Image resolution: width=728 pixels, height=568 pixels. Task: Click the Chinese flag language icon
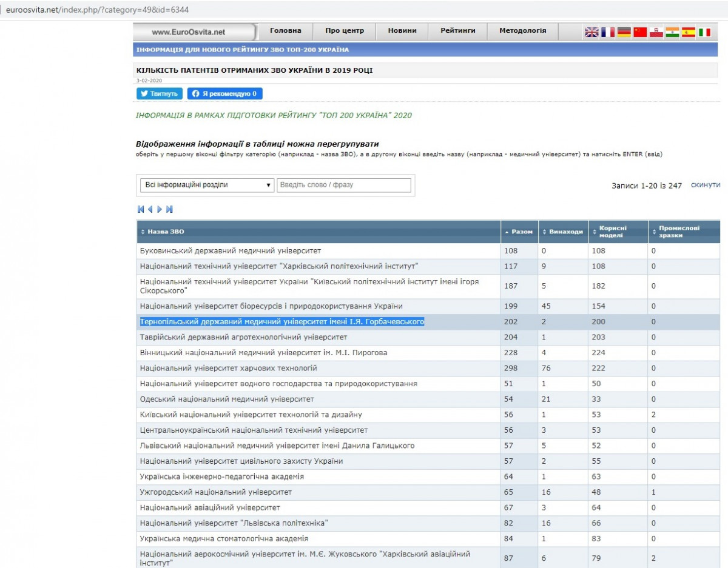coord(640,32)
